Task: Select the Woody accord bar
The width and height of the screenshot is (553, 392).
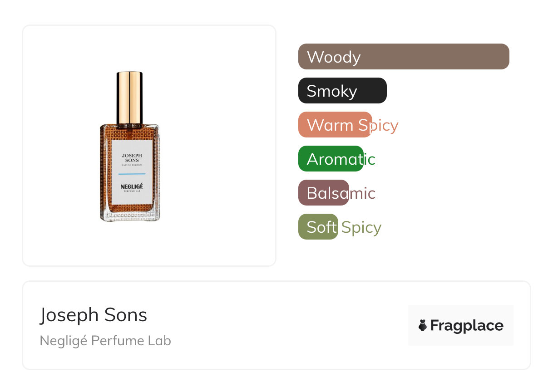Action: click(x=403, y=57)
